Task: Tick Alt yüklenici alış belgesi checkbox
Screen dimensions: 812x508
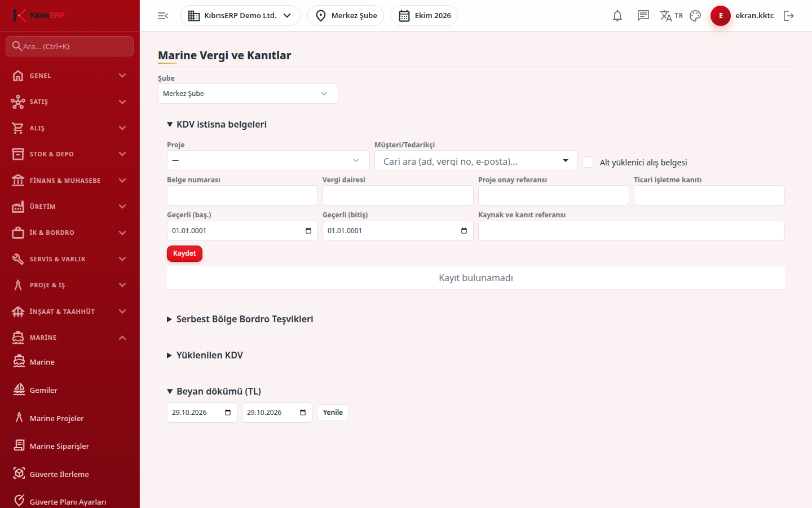Action: coord(588,162)
